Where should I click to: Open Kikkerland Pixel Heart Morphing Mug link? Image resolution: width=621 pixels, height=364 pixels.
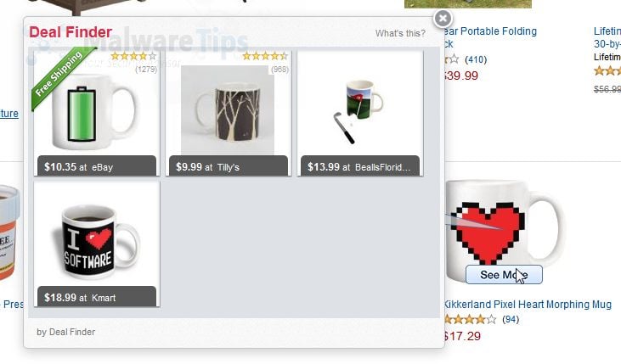528,305
